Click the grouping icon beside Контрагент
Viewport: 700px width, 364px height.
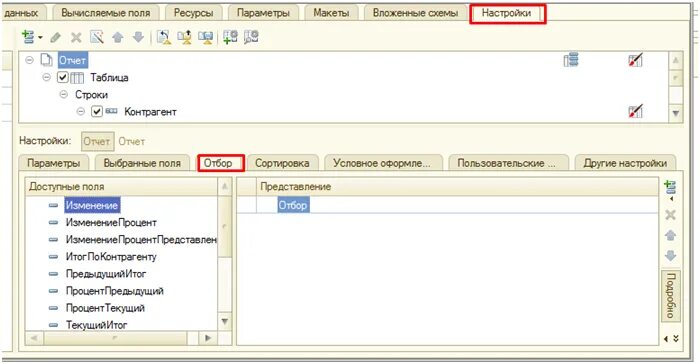111,111
